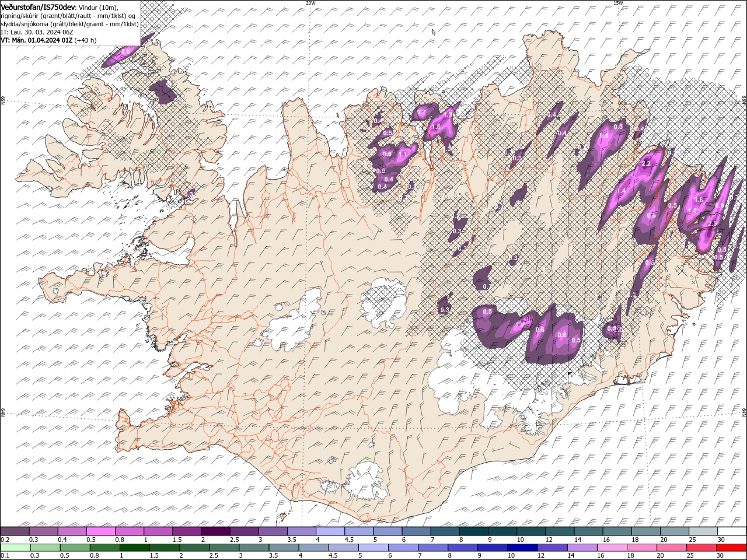Select bright pink top-row swatch starting at 0.5
This screenshot has width=747, height=560.
pos(100,531)
